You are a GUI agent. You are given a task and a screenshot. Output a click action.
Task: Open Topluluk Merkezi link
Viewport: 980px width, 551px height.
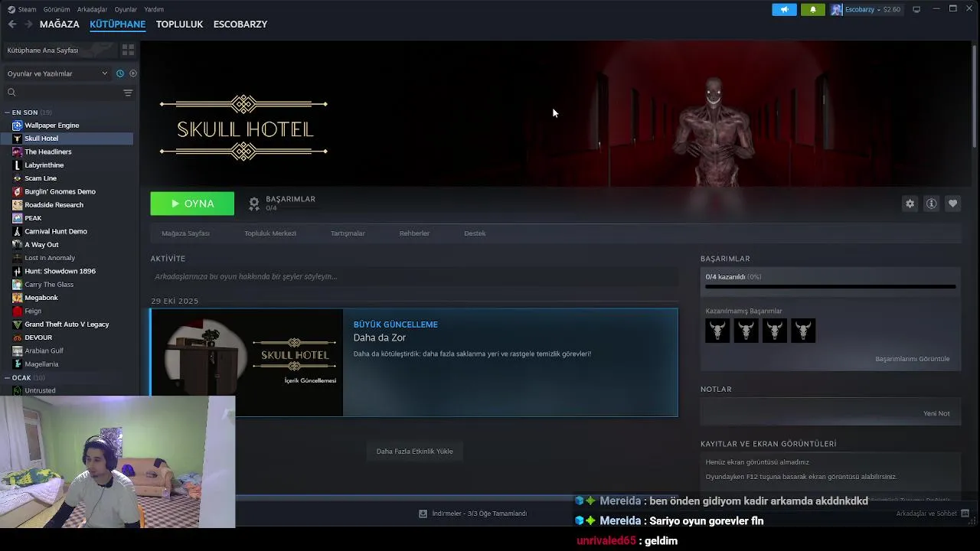(270, 233)
